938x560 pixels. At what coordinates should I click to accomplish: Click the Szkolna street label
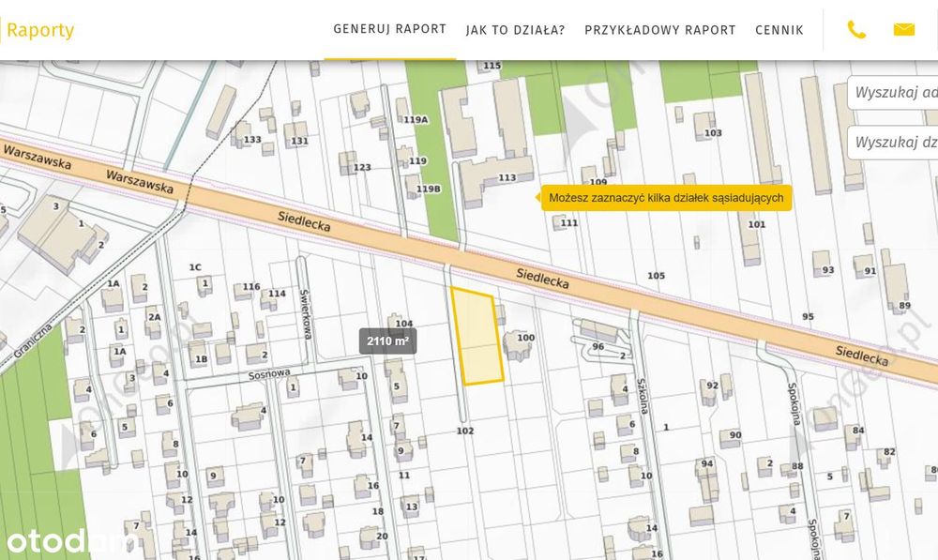click(643, 396)
